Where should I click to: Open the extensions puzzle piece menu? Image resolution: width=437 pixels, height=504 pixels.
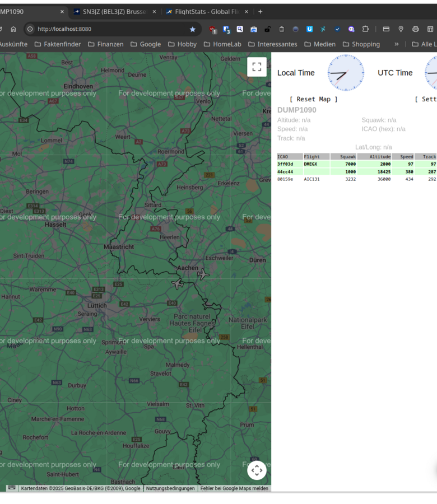point(365,29)
